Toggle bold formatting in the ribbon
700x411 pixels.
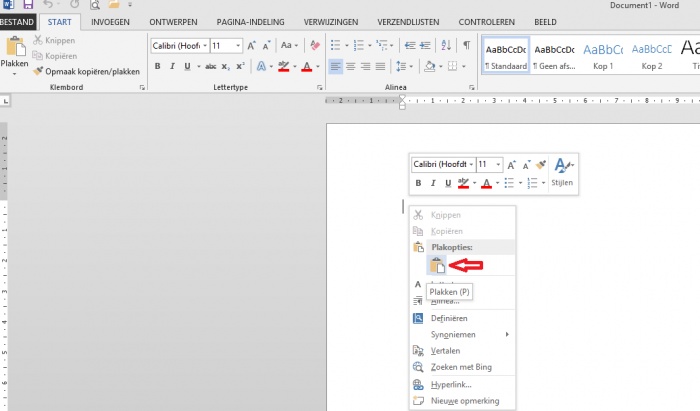[x=157, y=67]
